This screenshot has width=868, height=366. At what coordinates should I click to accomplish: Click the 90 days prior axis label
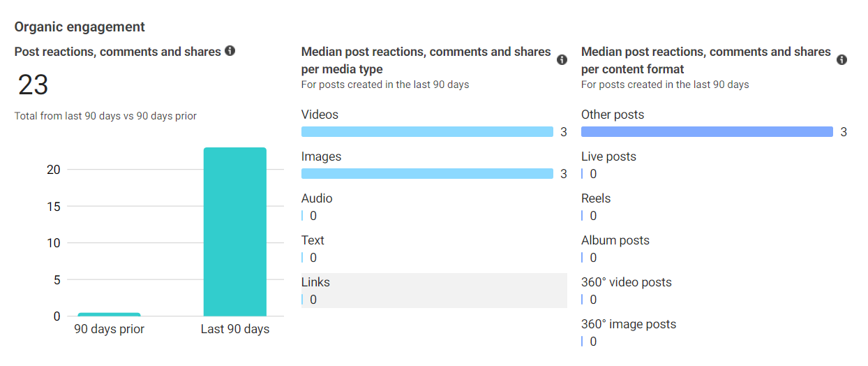[109, 329]
